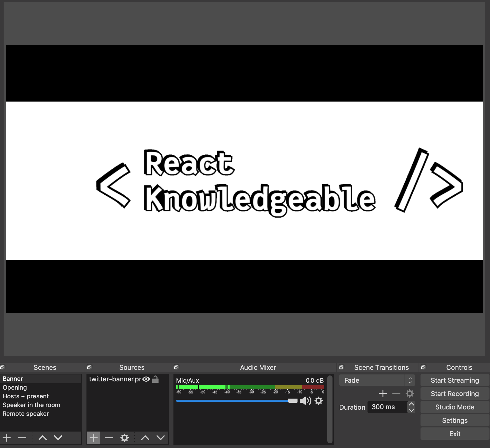The image size is (490, 448).
Task: Select the Banner scene
Action: pyautogui.click(x=41, y=379)
